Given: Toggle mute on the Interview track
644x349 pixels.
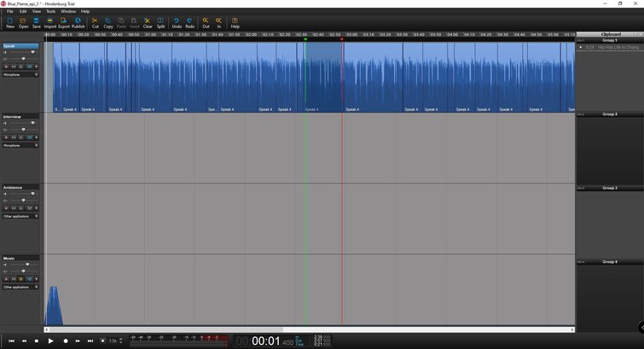Looking at the screenshot, I should (x=15, y=137).
